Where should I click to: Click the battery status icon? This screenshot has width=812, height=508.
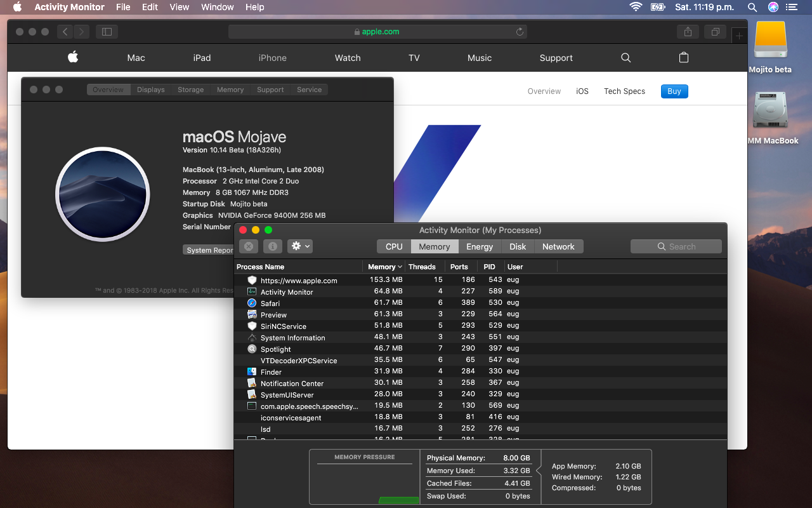(x=658, y=7)
